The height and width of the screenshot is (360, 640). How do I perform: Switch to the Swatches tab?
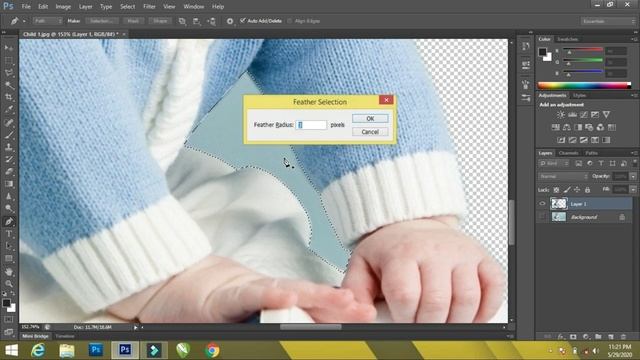[x=567, y=39]
